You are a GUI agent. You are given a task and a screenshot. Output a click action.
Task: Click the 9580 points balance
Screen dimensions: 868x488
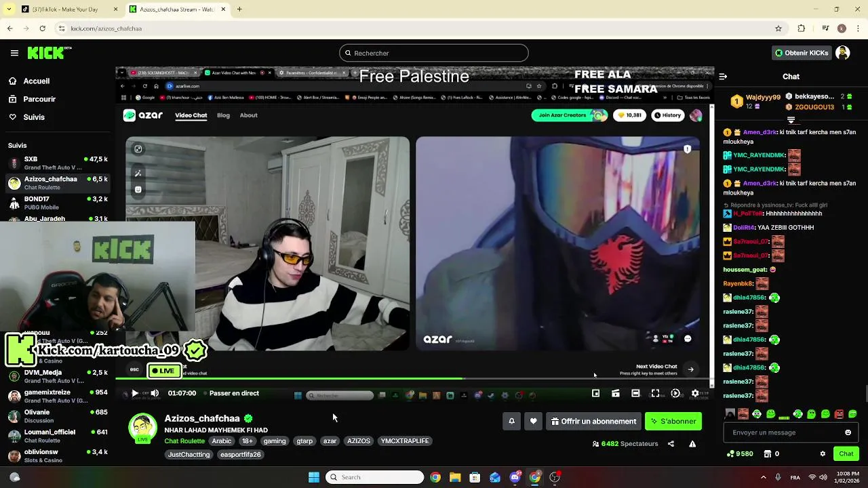coord(740,453)
